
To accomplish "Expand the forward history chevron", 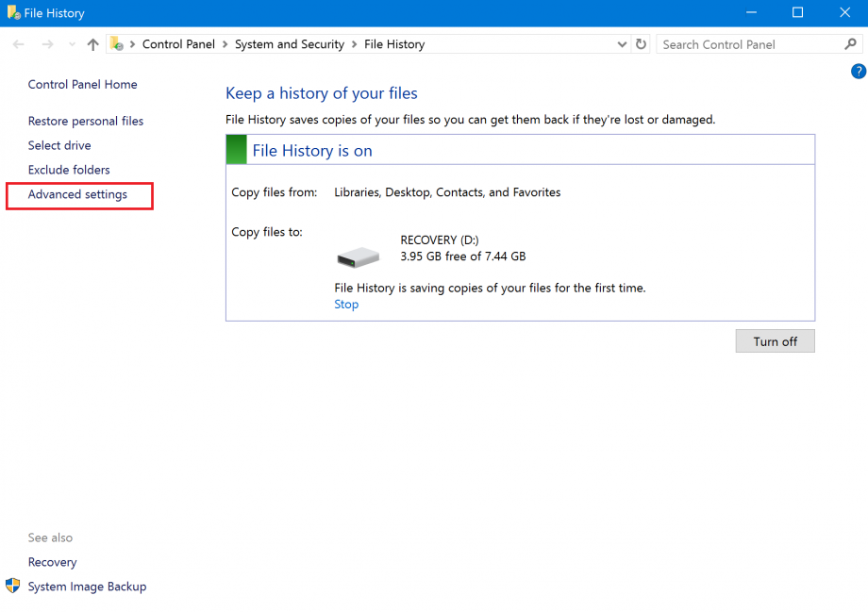I will [x=71, y=44].
